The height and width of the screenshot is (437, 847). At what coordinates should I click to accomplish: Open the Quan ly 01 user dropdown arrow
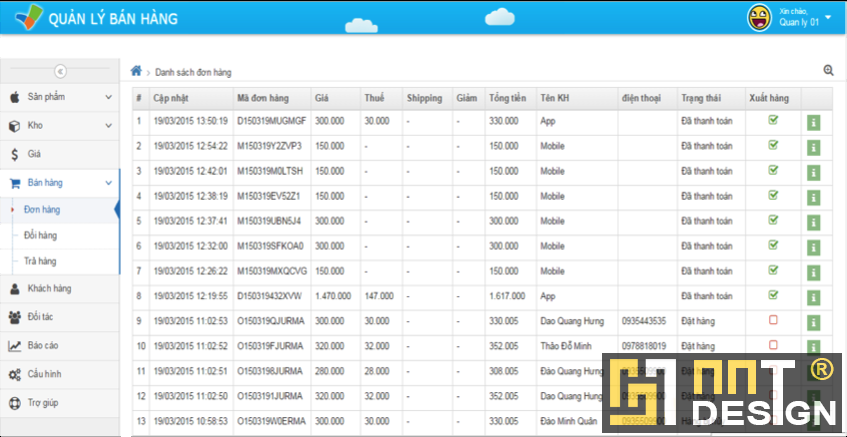tap(829, 17)
